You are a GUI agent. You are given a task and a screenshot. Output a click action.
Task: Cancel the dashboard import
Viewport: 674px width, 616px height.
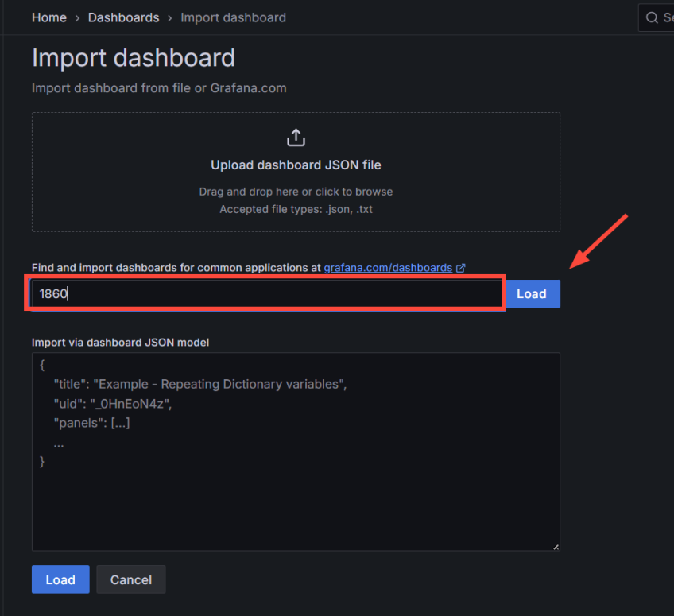coord(130,579)
